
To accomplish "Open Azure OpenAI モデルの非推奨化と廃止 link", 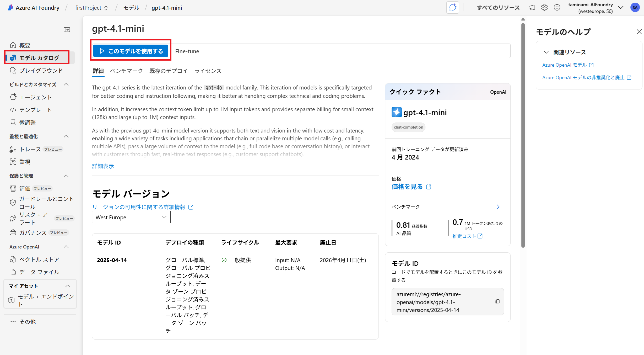I will (x=587, y=77).
